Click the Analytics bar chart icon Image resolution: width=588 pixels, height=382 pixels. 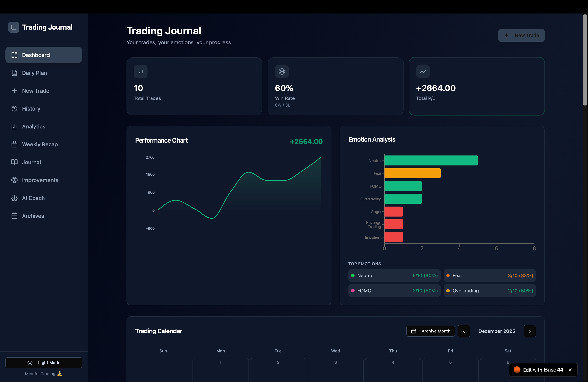[x=14, y=126]
